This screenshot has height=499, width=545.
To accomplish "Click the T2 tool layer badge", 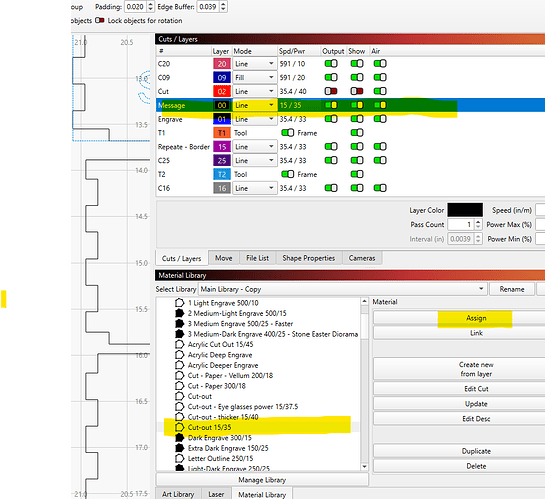I will pyautogui.click(x=222, y=174).
